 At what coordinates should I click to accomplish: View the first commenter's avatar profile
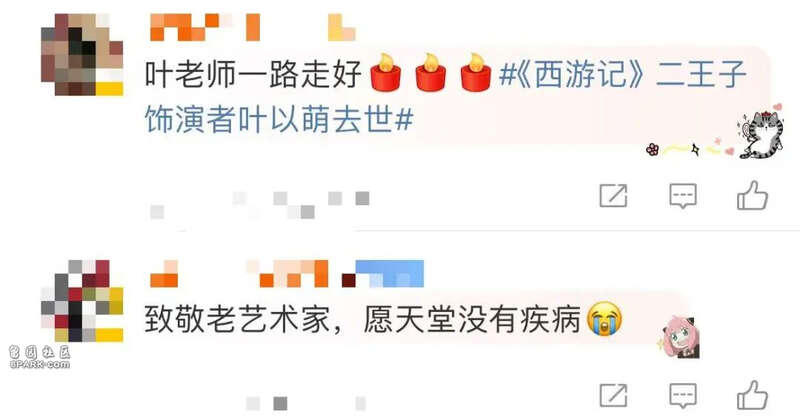(x=82, y=55)
